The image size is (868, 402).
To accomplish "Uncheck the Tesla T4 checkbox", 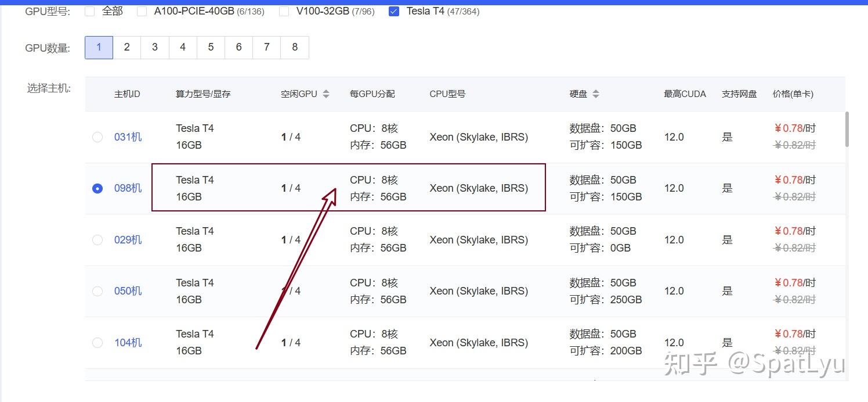I will coord(394,11).
